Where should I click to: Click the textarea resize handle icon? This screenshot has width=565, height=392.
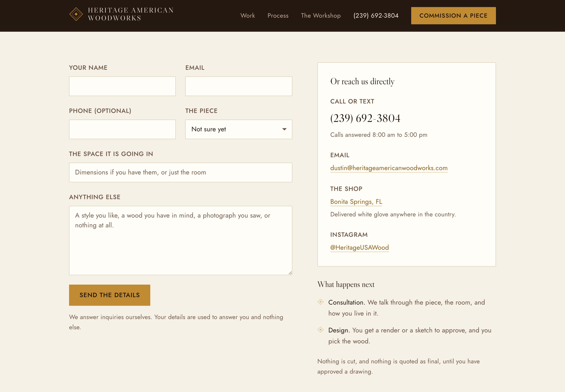(290, 273)
